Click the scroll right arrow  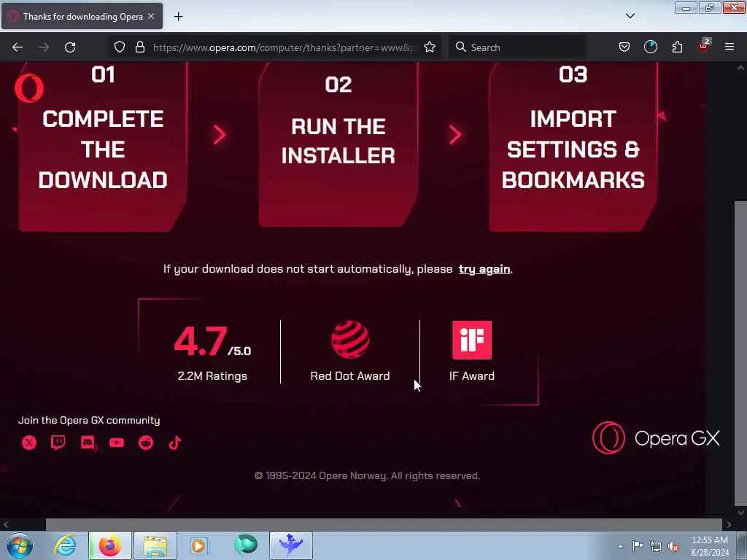729,525
